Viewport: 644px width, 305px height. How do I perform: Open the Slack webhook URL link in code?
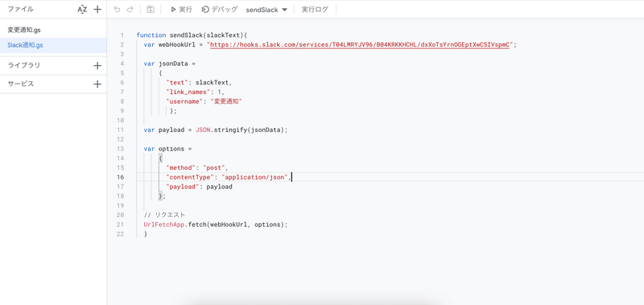point(360,44)
